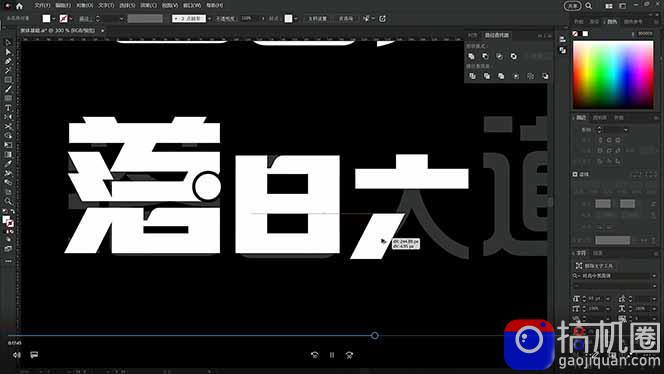Select the Eyedropper tool
The width and height of the screenshot is (664, 374).
coord(8,164)
